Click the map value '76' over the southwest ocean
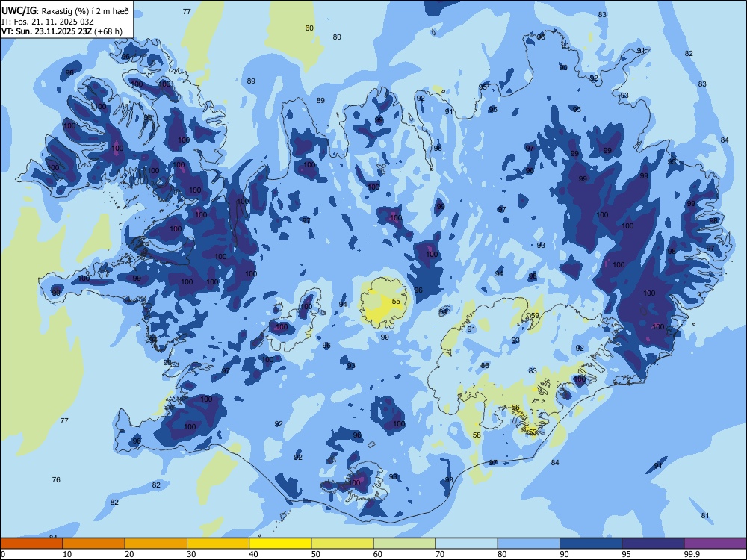 56,479
